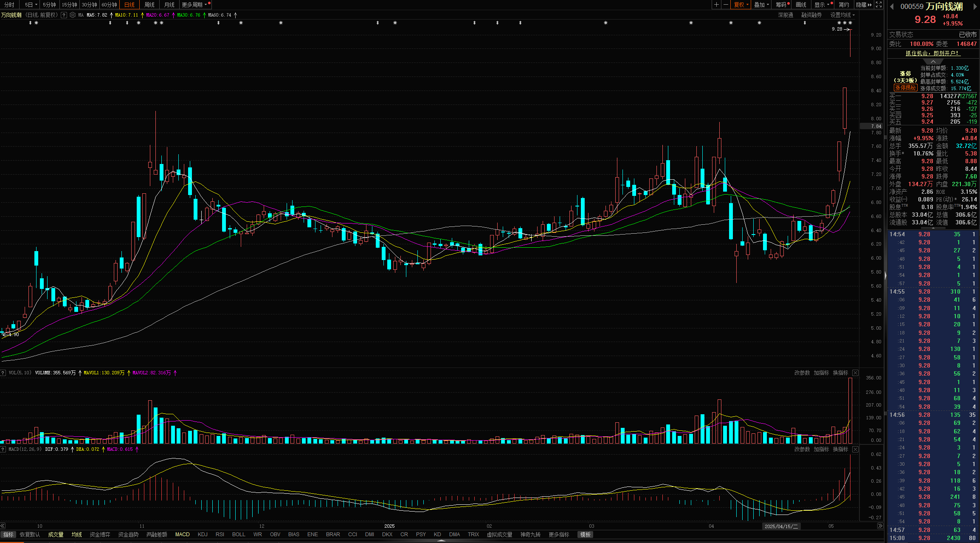980x543 pixels.
Task: Click the 模板 template button
Action: tap(586, 535)
